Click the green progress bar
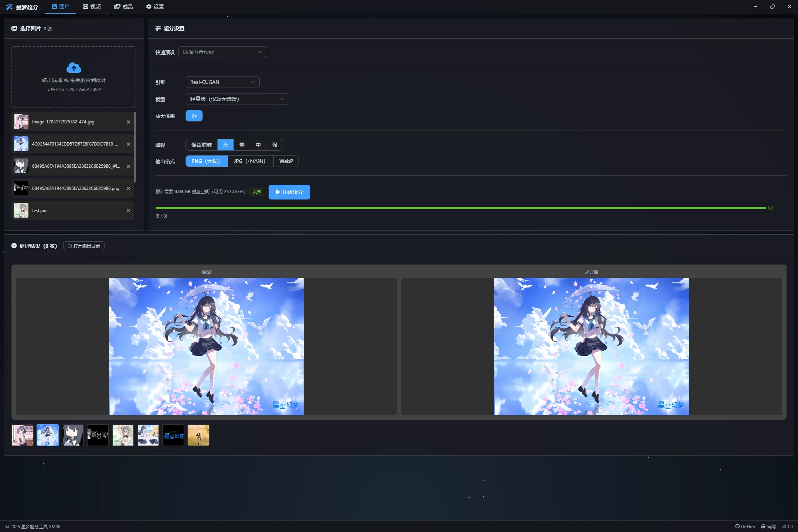 [x=461, y=208]
